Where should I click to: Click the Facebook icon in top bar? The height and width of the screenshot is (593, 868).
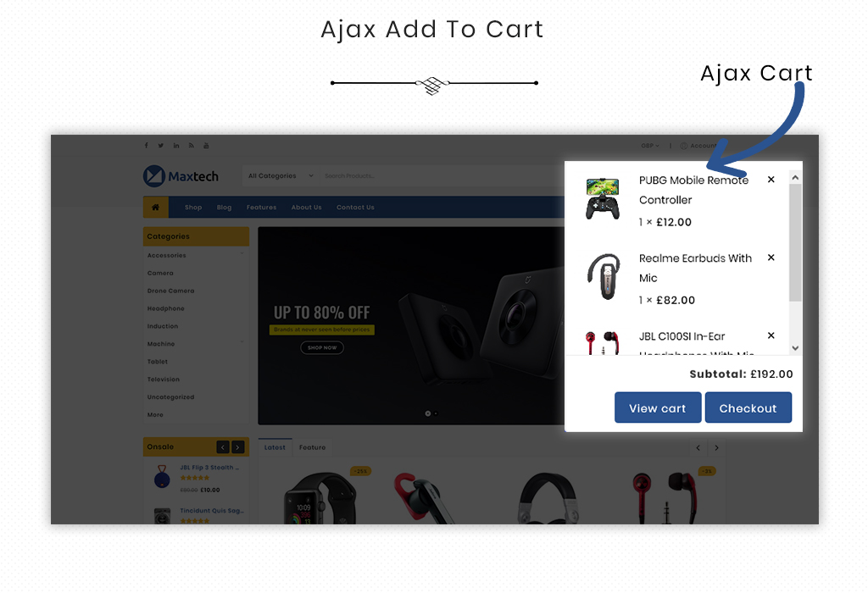(146, 146)
